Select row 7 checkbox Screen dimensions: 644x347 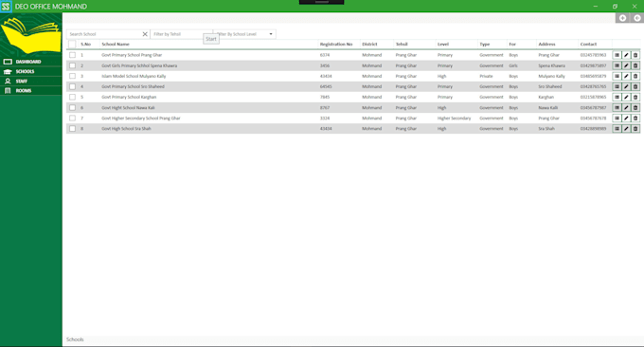(72, 118)
